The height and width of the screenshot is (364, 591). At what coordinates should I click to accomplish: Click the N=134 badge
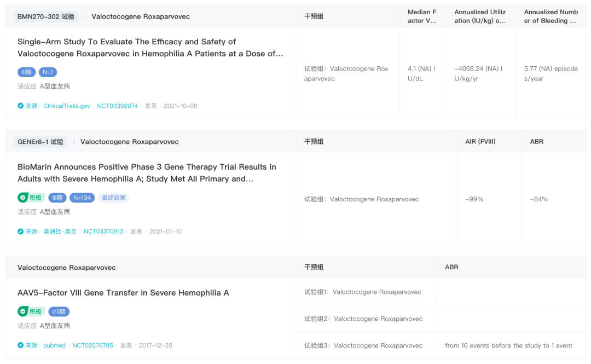(82, 198)
